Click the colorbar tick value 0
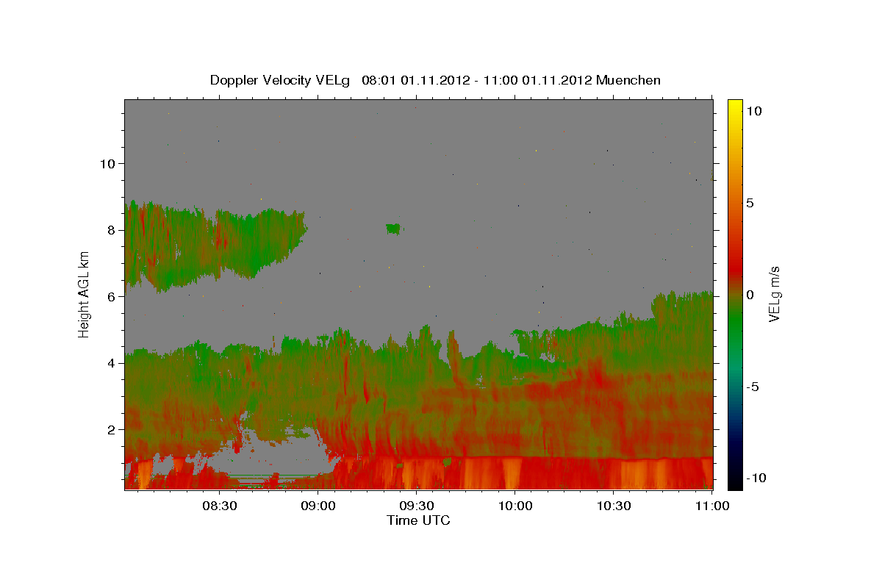Viewport: 882px width, 588px height. point(751,295)
